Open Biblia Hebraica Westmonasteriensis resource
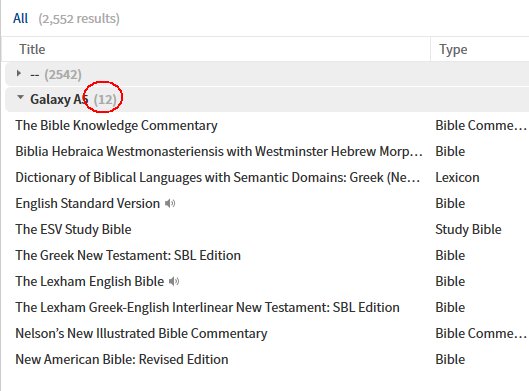 [x=219, y=151]
